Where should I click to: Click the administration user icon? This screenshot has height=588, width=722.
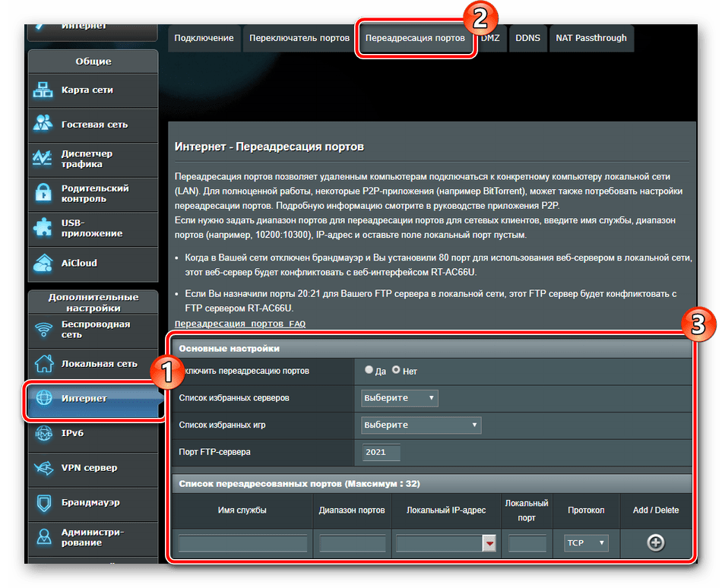(x=44, y=537)
